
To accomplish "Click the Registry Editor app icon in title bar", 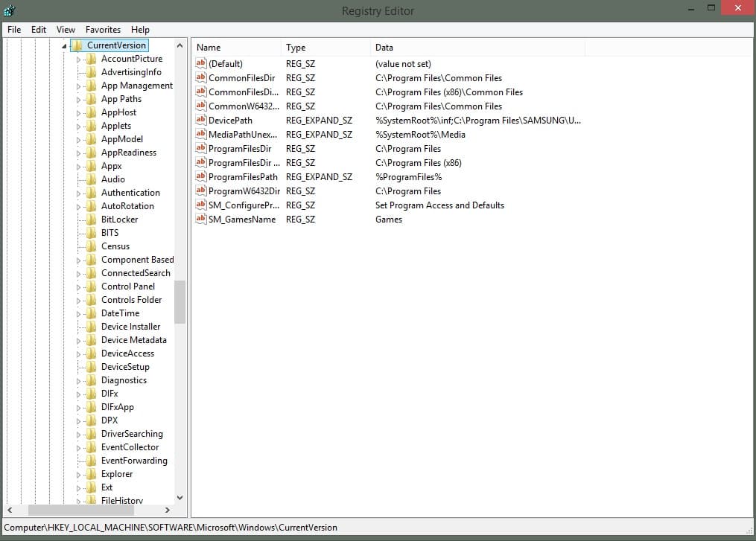I will 10,10.
